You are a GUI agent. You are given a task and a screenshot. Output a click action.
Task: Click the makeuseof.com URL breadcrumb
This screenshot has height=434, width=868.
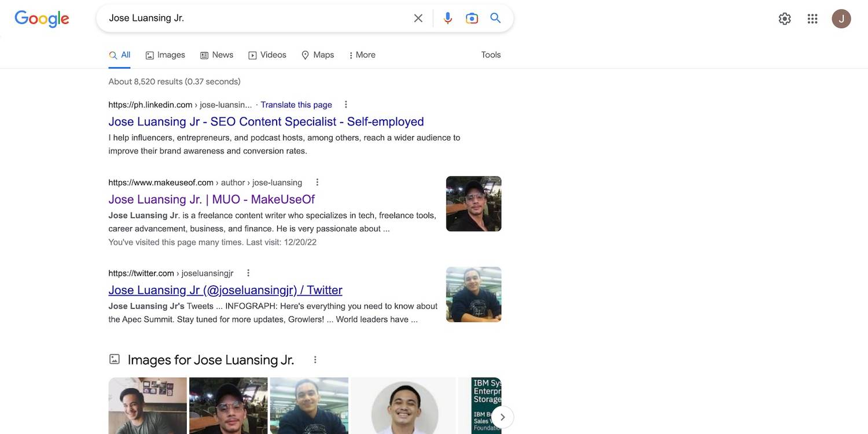205,182
